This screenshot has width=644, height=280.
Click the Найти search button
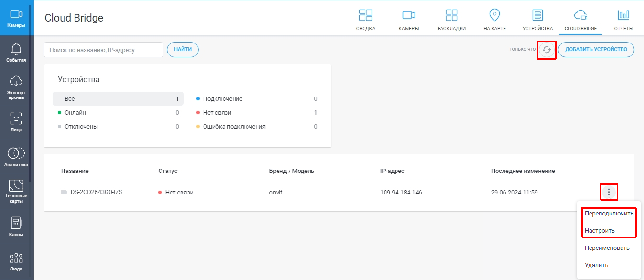tap(183, 50)
